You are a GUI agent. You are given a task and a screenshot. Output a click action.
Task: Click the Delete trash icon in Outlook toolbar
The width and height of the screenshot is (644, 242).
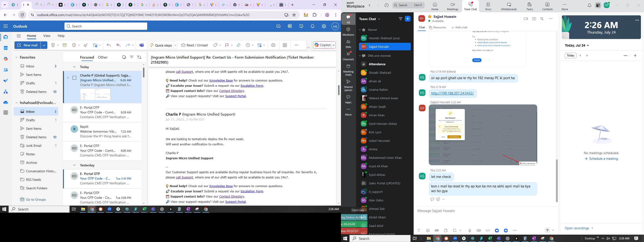pyautogui.click(x=53, y=45)
